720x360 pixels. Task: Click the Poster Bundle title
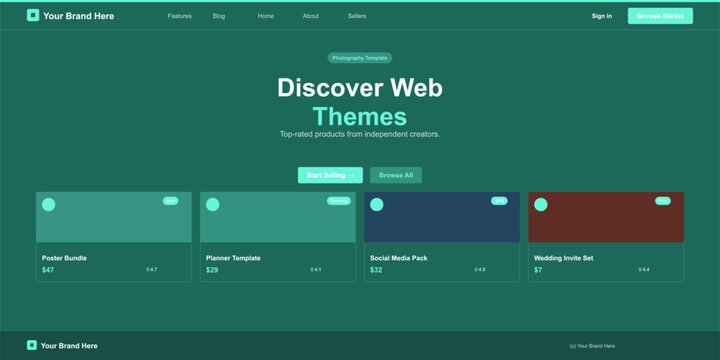(x=64, y=258)
